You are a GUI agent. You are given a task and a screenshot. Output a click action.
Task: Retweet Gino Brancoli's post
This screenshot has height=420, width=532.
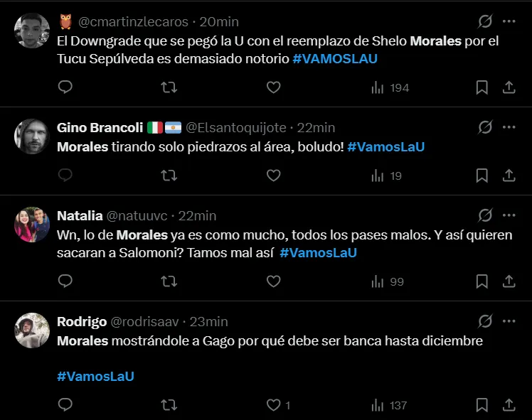pyautogui.click(x=169, y=176)
